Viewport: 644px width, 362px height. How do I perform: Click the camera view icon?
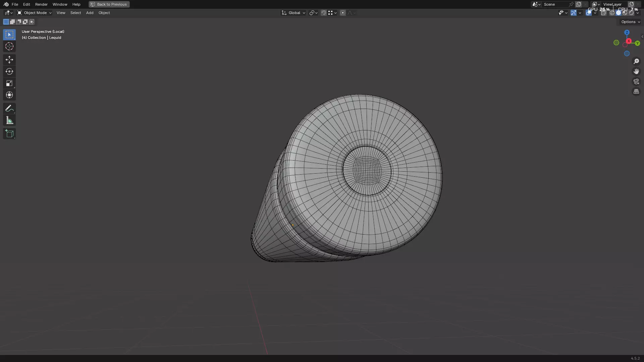click(x=636, y=81)
